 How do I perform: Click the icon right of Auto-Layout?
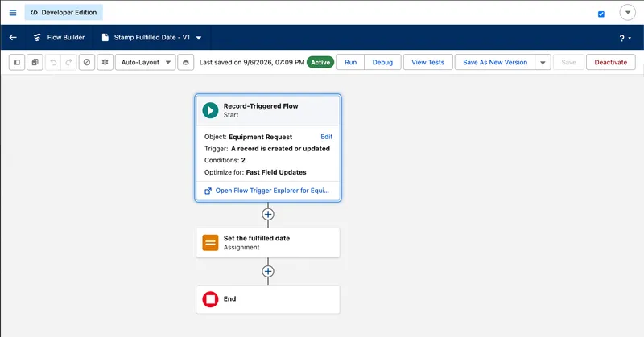186,63
